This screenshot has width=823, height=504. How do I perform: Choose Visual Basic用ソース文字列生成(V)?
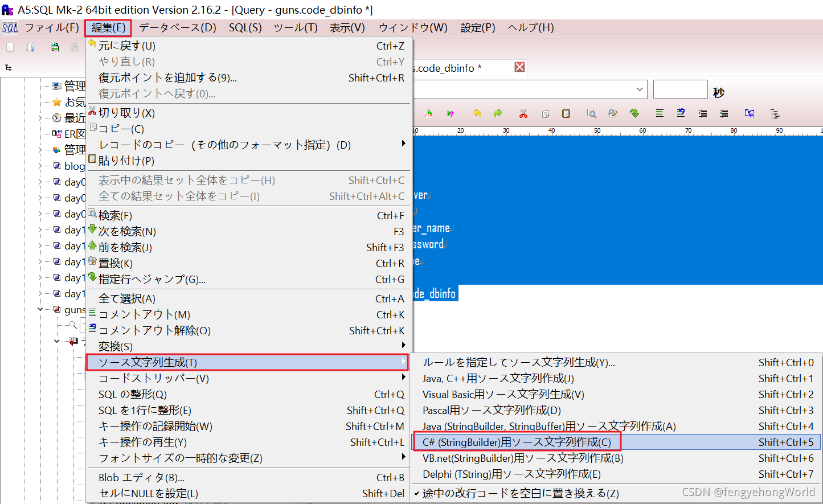tap(616, 394)
